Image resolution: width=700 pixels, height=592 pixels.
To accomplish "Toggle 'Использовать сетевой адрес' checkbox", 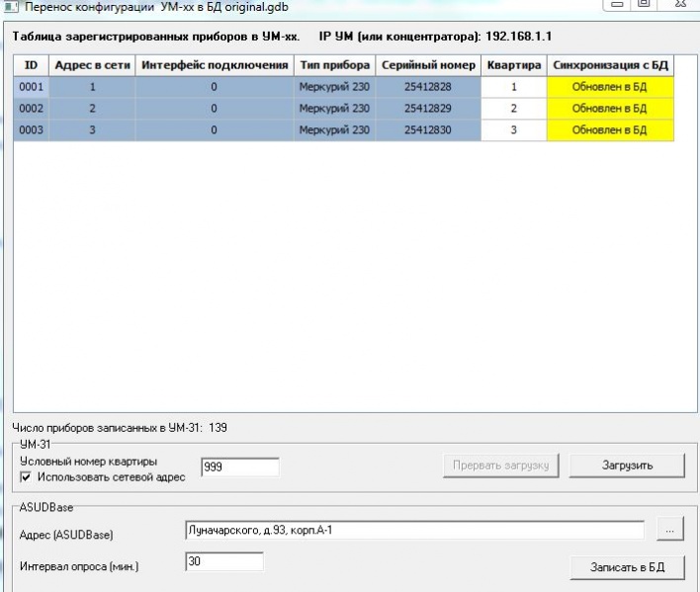I will (25, 476).
